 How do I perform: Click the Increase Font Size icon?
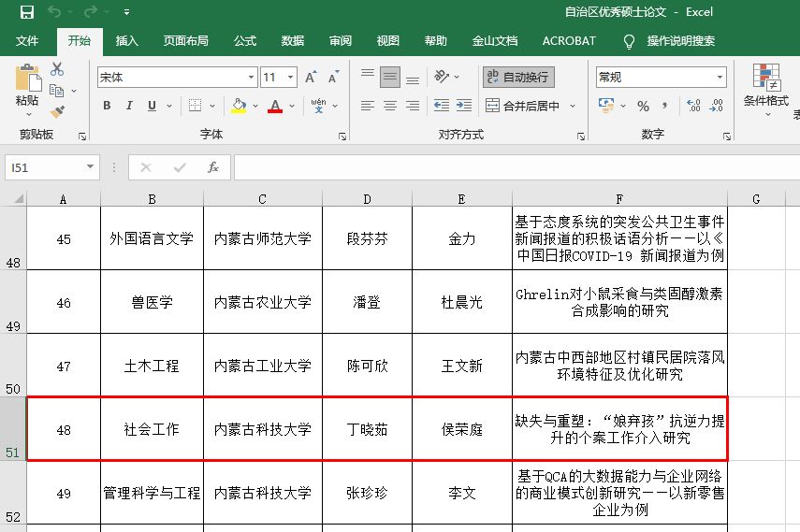[x=311, y=78]
